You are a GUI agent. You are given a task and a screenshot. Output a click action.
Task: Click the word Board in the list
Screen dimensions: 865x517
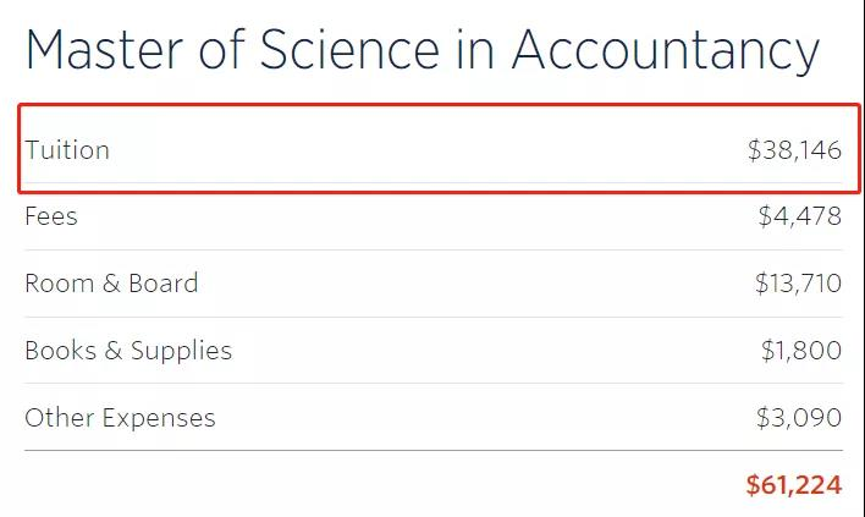pyautogui.click(x=163, y=284)
